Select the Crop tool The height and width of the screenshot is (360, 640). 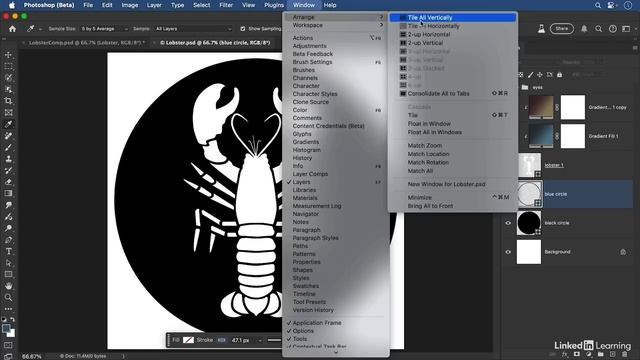click(x=8, y=101)
